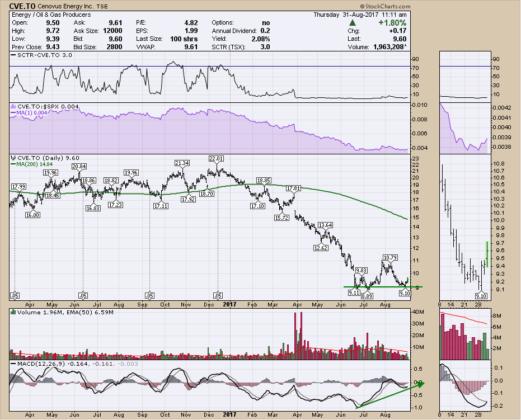Click the .05 dividend marker under December
521x420 pixels.
point(218,295)
